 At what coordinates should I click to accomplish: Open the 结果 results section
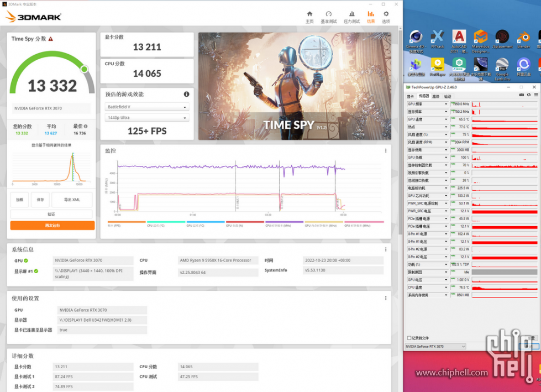(371, 17)
